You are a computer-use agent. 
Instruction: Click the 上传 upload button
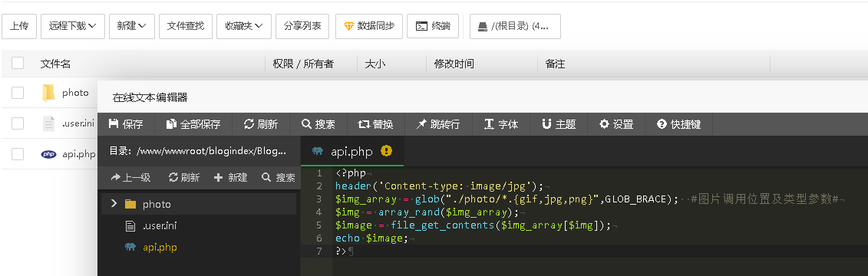(x=19, y=26)
